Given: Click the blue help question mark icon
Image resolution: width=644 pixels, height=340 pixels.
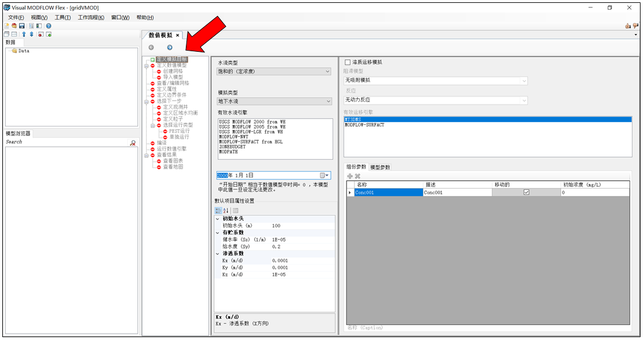Looking at the screenshot, I should (x=48, y=26).
